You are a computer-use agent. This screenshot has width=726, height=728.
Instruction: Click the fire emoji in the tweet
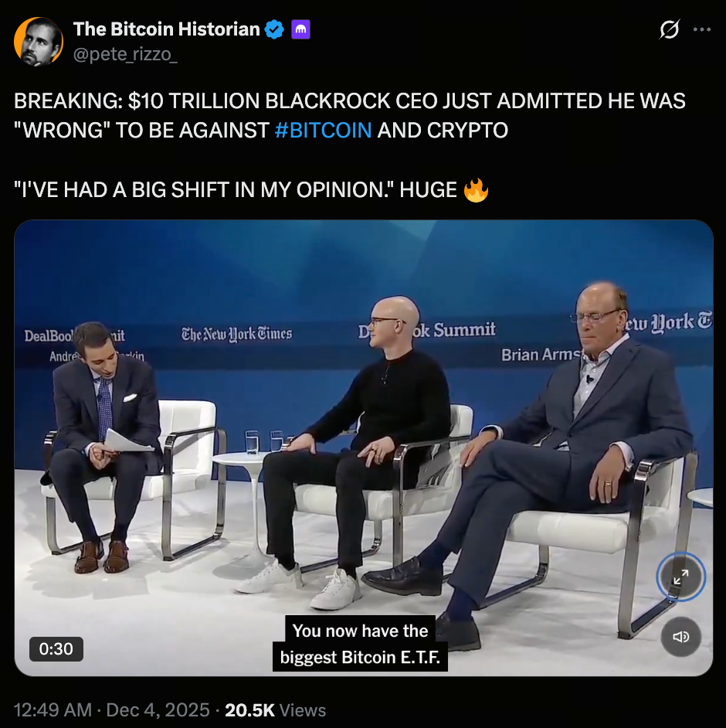coord(476,190)
